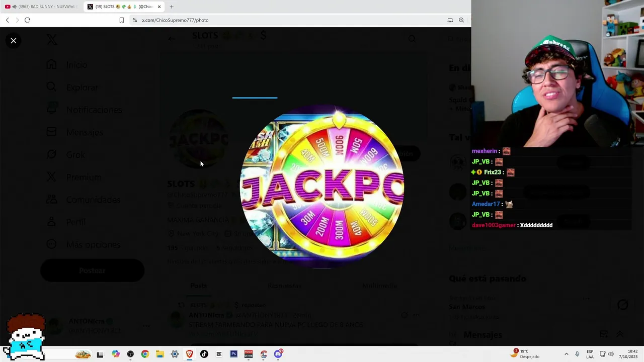Screen dimensions: 644x362
Task: Open File Explorer from the taskbar
Action: (x=159, y=354)
